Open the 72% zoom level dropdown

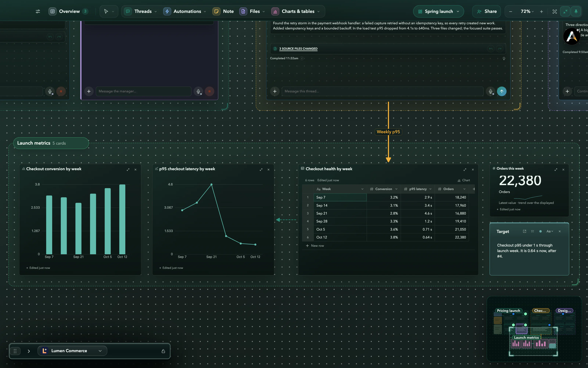[527, 11]
